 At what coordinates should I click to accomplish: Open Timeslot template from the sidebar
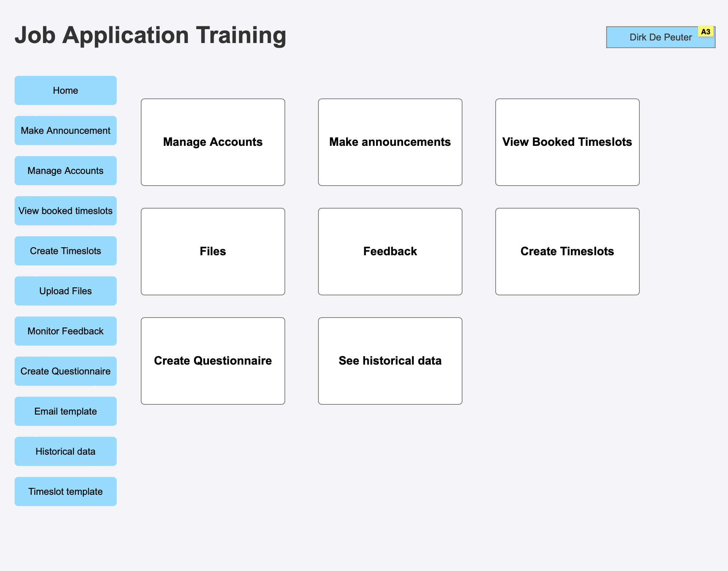65,491
